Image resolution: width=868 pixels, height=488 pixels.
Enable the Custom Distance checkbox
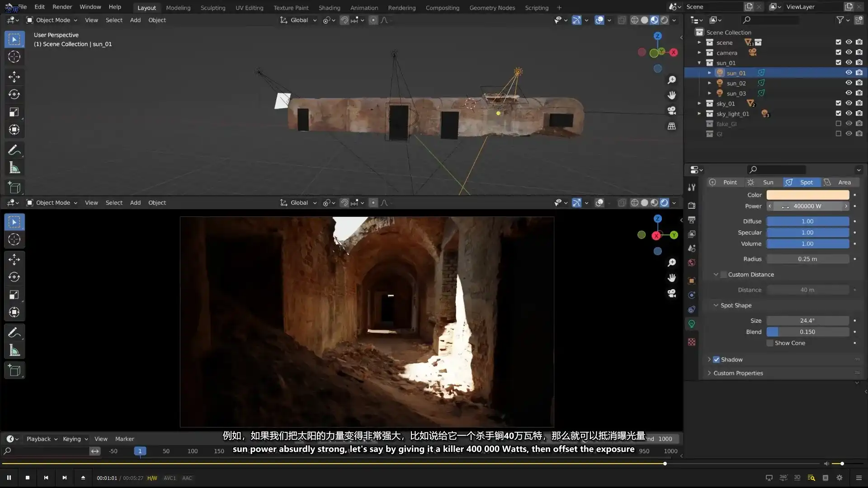(x=723, y=274)
